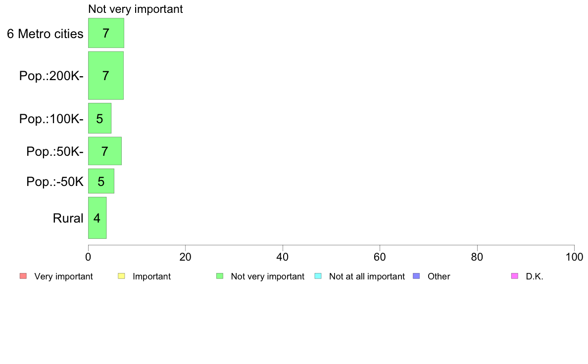Screen dimensions: 588x364
Task: Click the D.K. legend label
Action: [x=535, y=276]
